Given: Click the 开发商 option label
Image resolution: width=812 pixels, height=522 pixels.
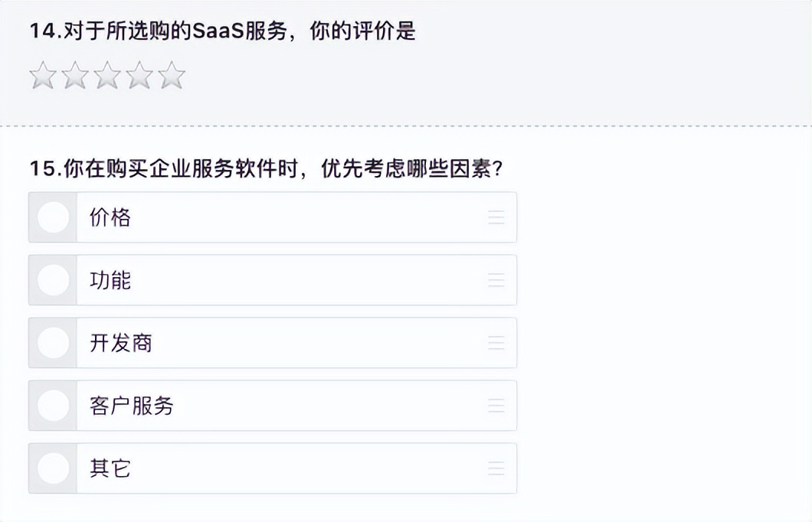Looking at the screenshot, I should click(123, 343).
